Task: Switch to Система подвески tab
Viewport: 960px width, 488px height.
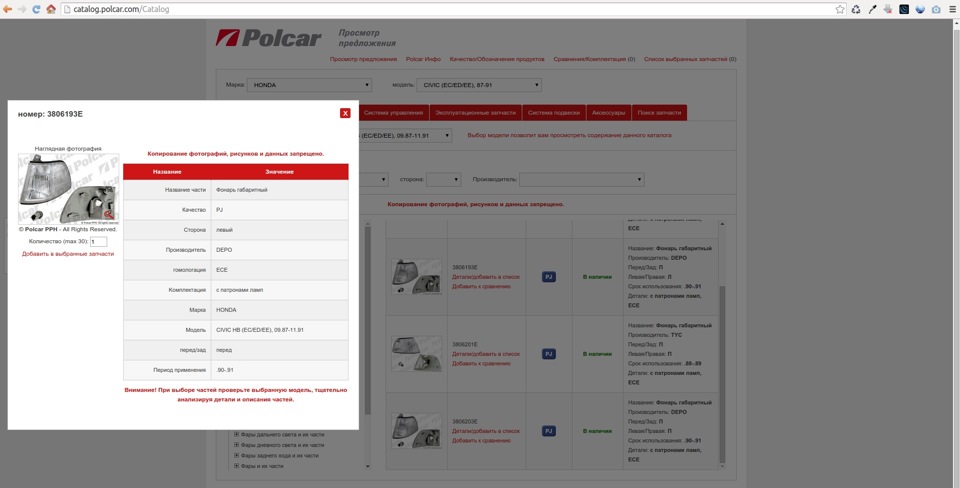Action: coord(553,113)
